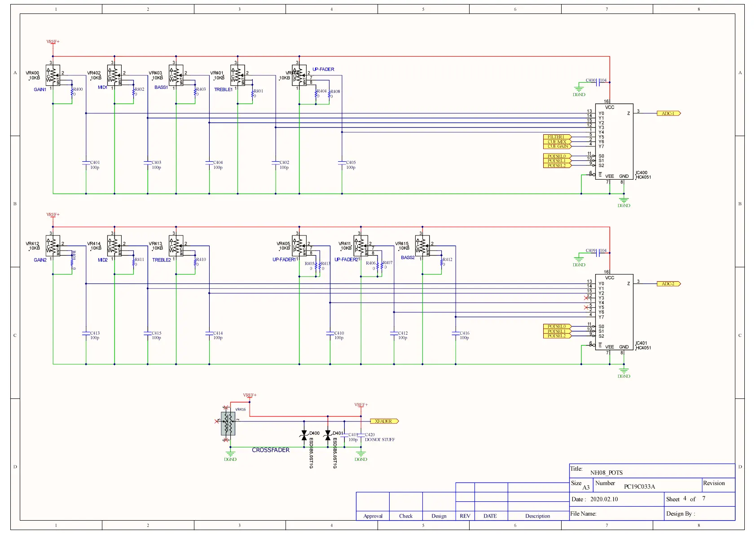756x535 pixels.
Task: Select decoupling capacitor C409
Action: click(x=598, y=253)
